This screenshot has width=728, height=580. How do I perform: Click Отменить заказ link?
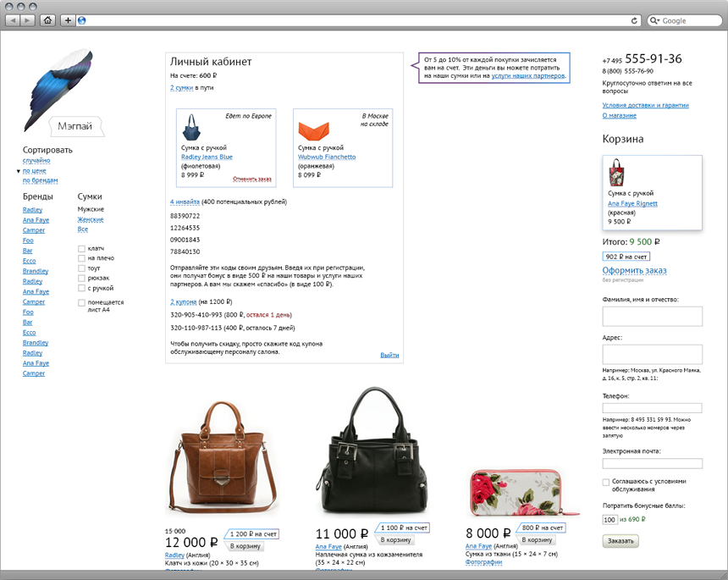(x=252, y=179)
